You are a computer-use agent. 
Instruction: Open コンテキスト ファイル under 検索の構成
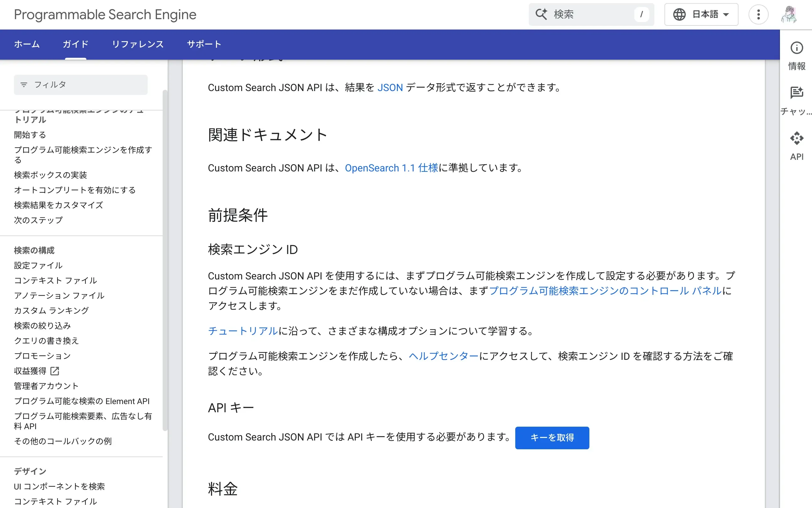(x=56, y=280)
